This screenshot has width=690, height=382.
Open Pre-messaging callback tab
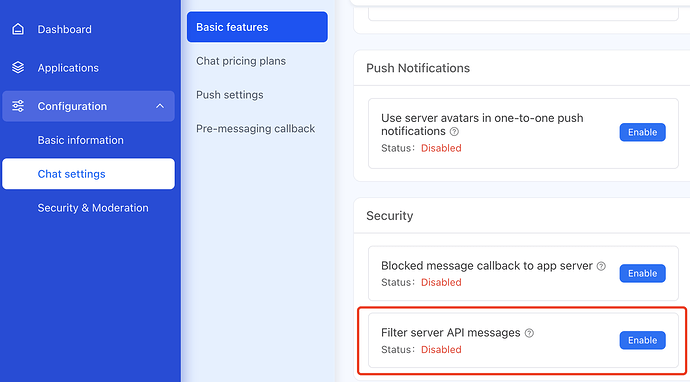coord(255,129)
